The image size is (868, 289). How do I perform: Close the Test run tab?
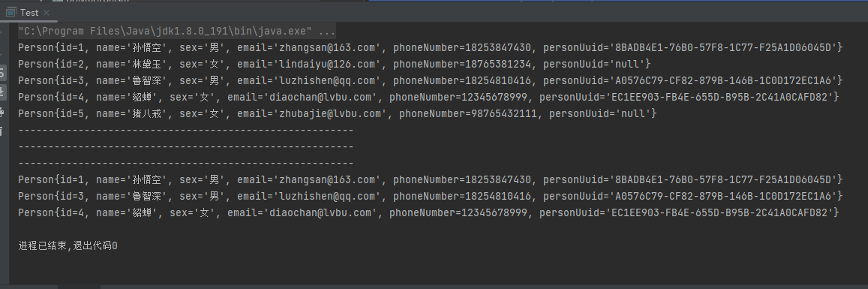[x=46, y=13]
